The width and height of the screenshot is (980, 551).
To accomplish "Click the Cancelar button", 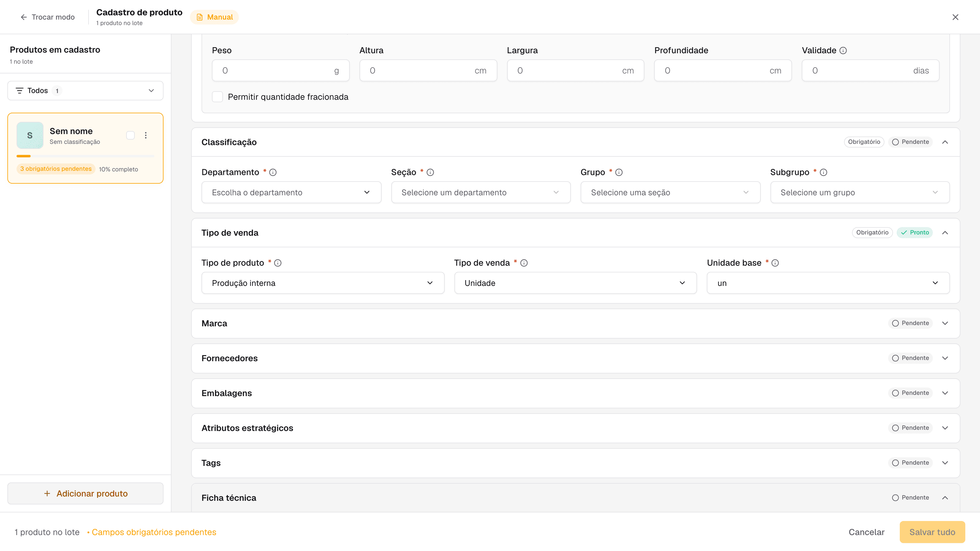I will tap(866, 532).
